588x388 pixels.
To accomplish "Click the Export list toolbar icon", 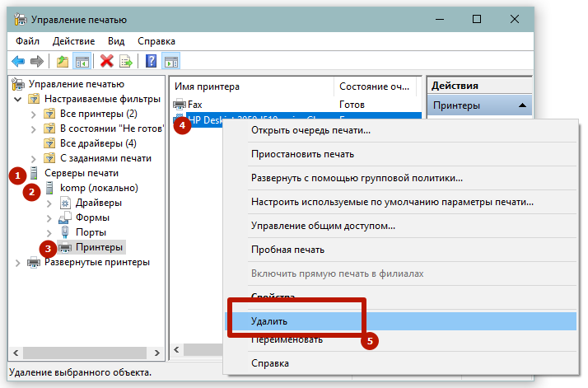I will pos(126,61).
